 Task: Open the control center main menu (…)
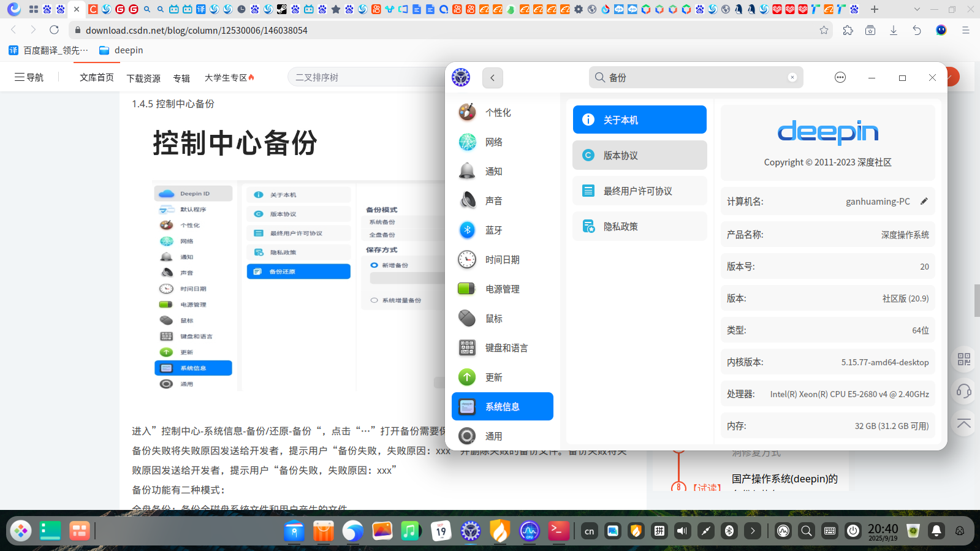pos(840,77)
